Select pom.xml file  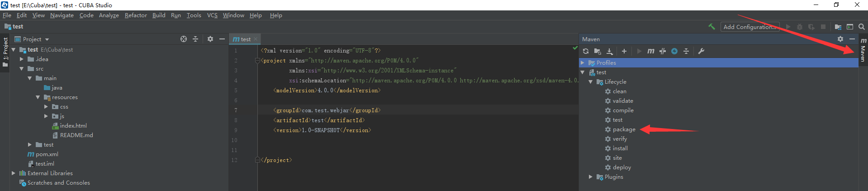pos(43,154)
